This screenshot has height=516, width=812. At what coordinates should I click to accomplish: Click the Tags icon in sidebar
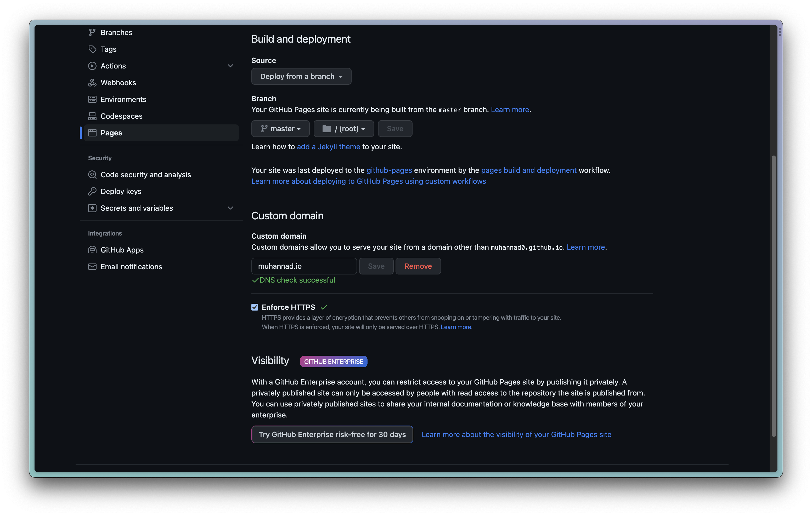pos(92,49)
